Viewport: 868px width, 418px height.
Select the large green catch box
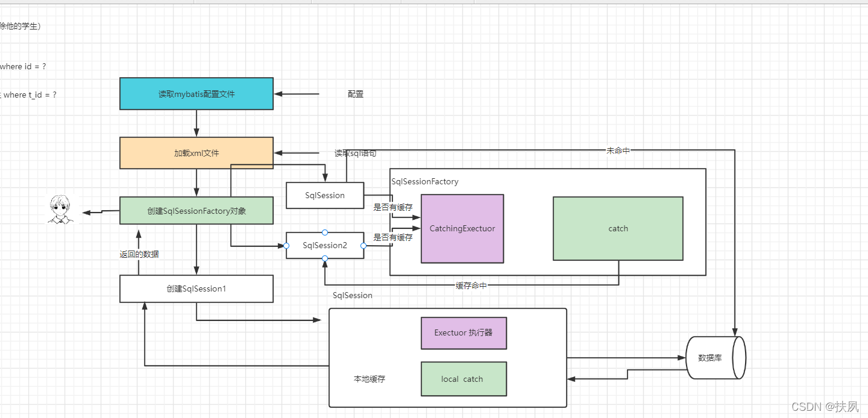(x=618, y=228)
